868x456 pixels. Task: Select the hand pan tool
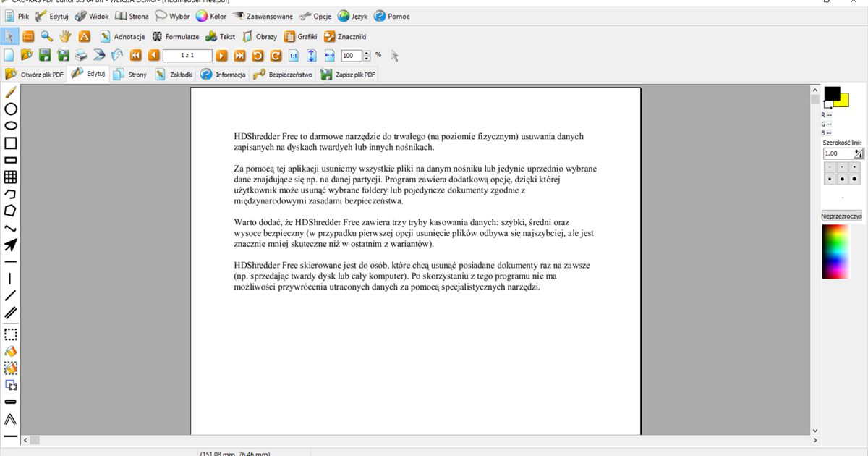[x=65, y=36]
